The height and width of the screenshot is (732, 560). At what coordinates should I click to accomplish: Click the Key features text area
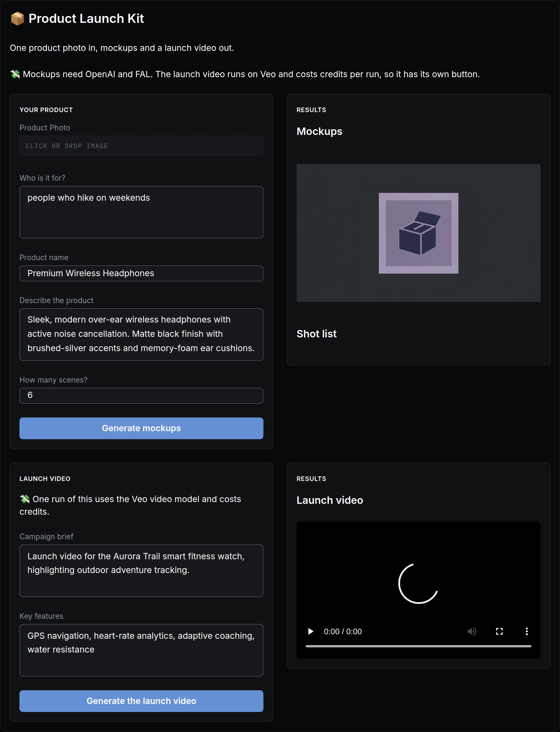141,650
